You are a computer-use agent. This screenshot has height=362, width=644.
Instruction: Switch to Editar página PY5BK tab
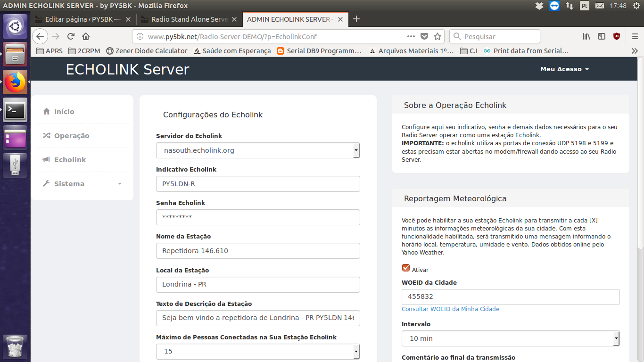(84, 19)
